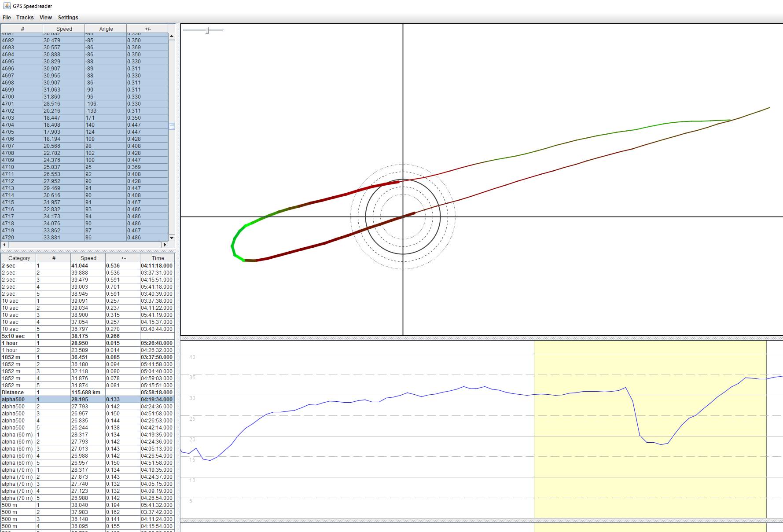Click the Category column header in results table
This screenshot has height=532, width=783.
tap(19, 258)
